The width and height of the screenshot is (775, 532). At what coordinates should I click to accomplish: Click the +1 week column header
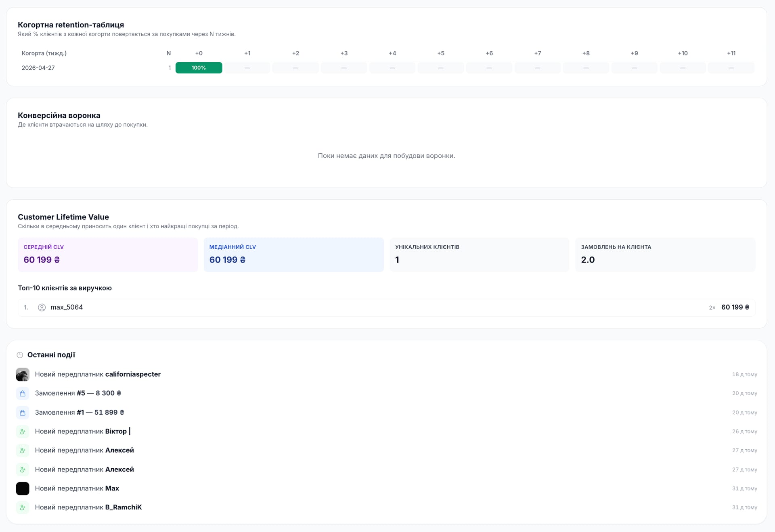tap(247, 53)
